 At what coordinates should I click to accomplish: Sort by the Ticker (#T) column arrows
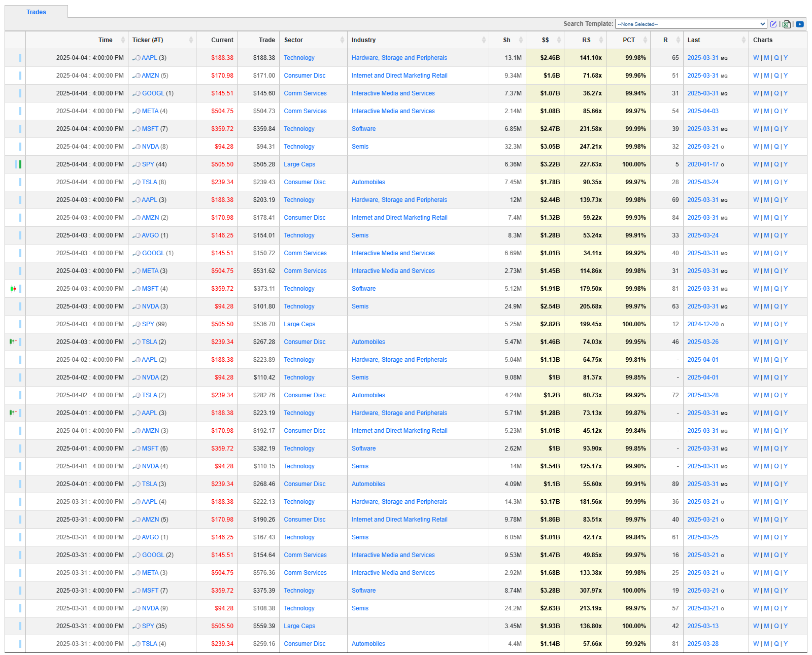tap(191, 40)
